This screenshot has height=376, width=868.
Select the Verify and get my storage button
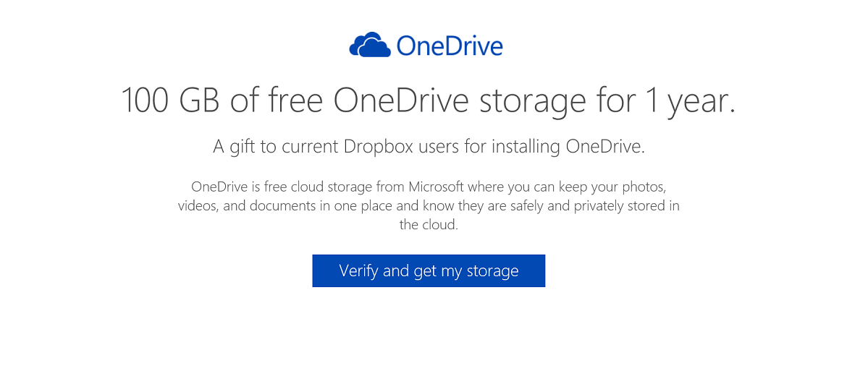[x=429, y=271]
